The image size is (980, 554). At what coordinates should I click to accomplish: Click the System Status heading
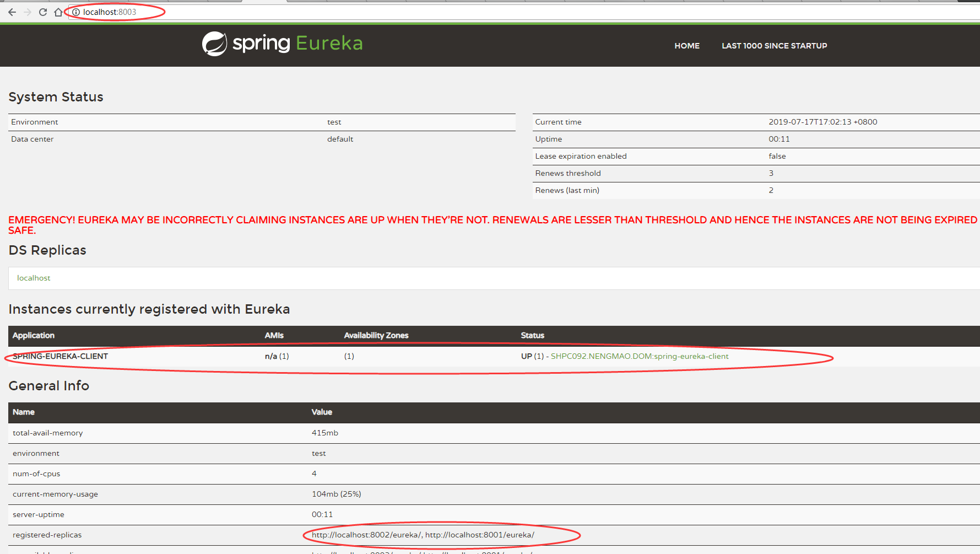(x=56, y=97)
